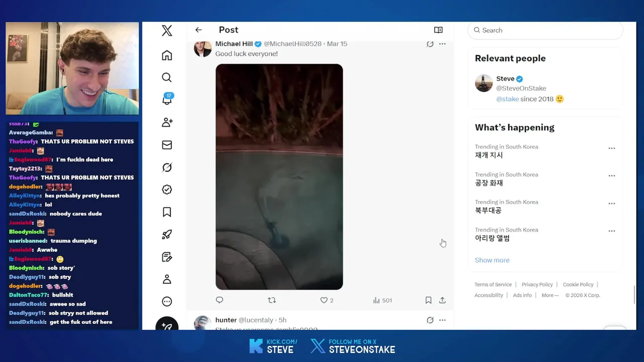Viewport: 644px width, 362px height.
Task: Open Privacy Policy link
Action: click(x=537, y=285)
